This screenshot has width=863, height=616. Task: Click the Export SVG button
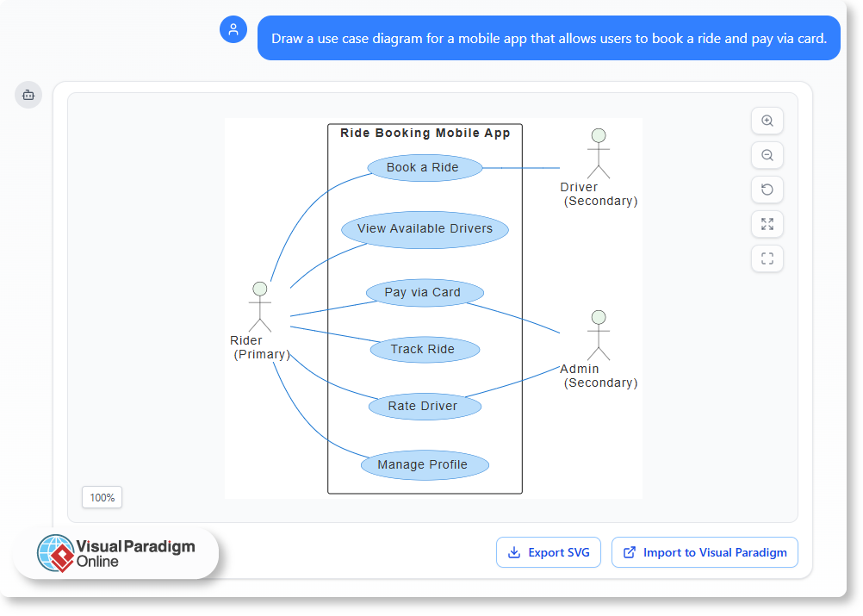click(x=549, y=552)
